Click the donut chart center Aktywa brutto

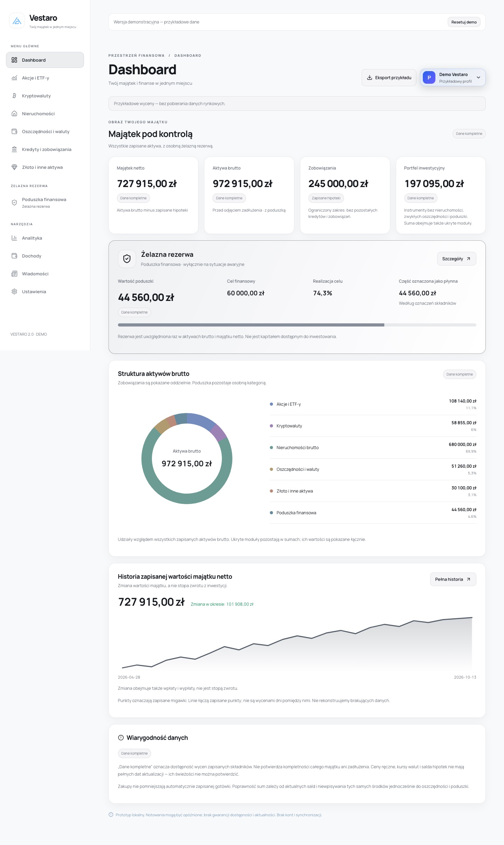(187, 459)
